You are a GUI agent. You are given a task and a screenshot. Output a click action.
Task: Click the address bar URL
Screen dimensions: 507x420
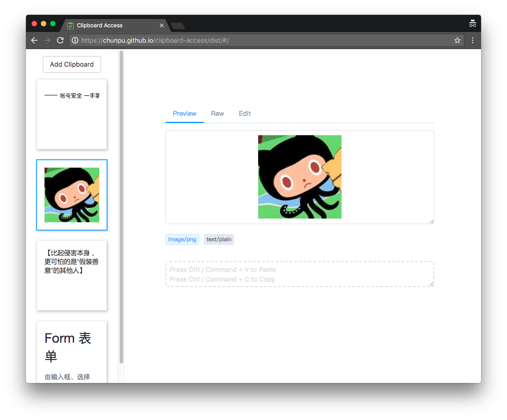point(155,40)
